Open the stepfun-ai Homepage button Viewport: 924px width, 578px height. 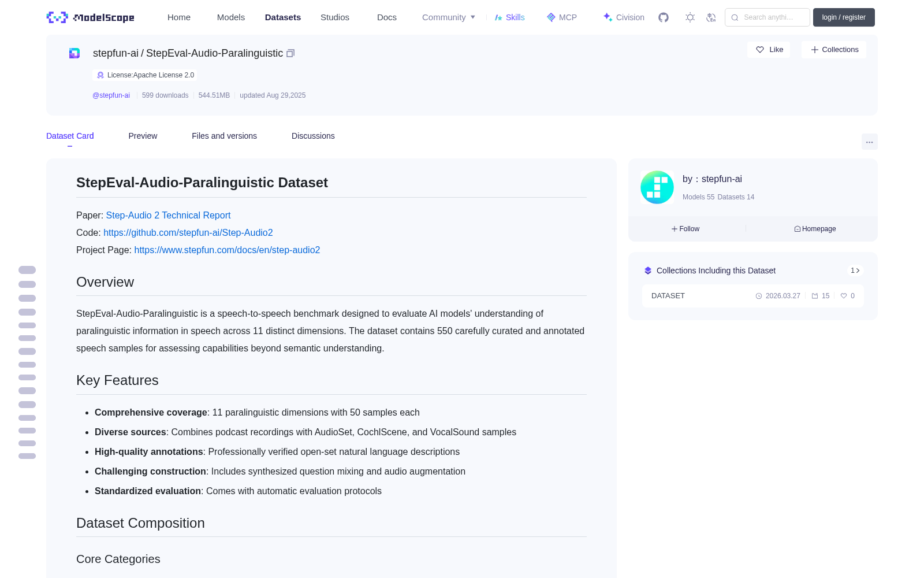pos(815,229)
